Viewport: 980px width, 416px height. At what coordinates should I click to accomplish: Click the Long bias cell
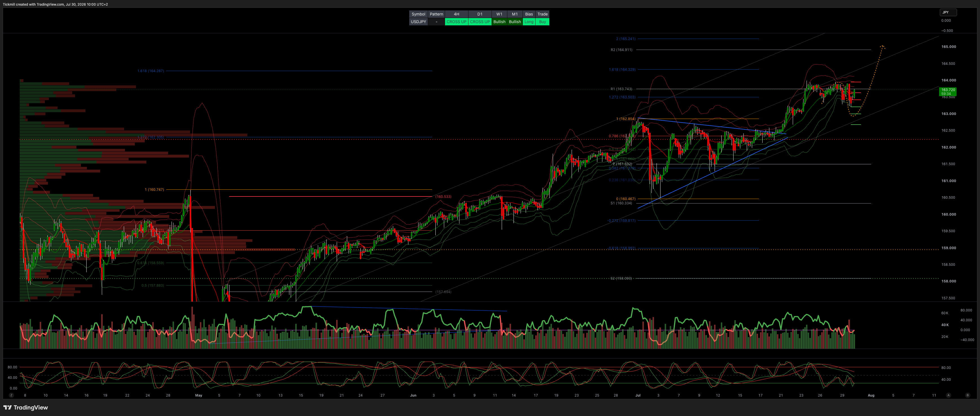pos(529,22)
